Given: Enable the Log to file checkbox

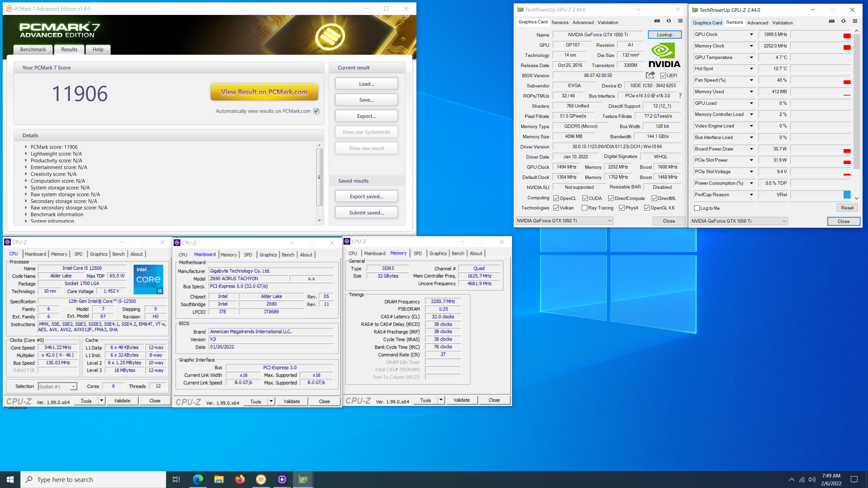Looking at the screenshot, I should (x=697, y=208).
